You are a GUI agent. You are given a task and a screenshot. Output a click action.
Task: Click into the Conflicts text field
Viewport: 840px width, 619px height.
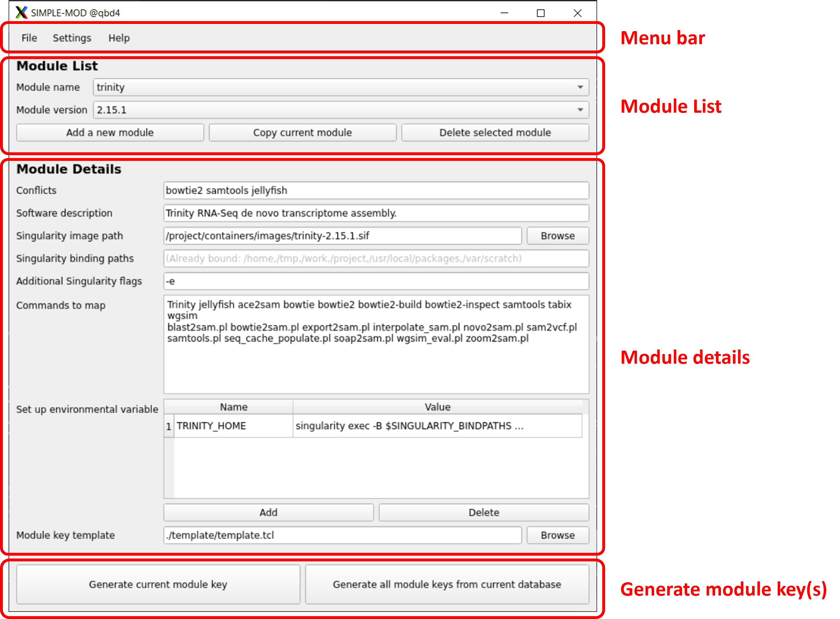click(x=376, y=191)
